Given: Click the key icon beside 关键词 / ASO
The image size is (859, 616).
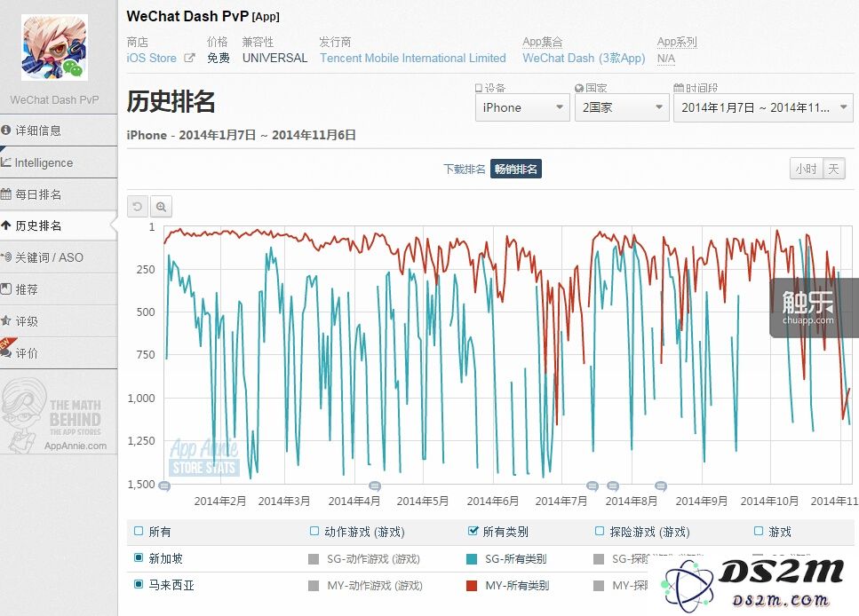Looking at the screenshot, I should pos(6,257).
